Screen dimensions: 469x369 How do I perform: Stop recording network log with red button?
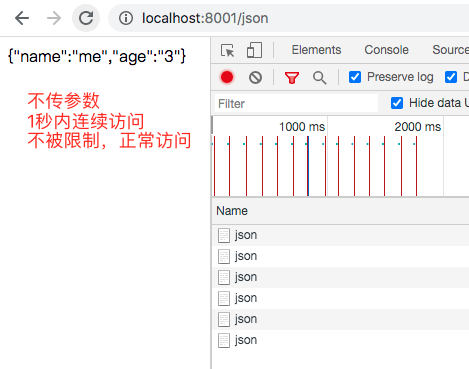click(x=227, y=77)
